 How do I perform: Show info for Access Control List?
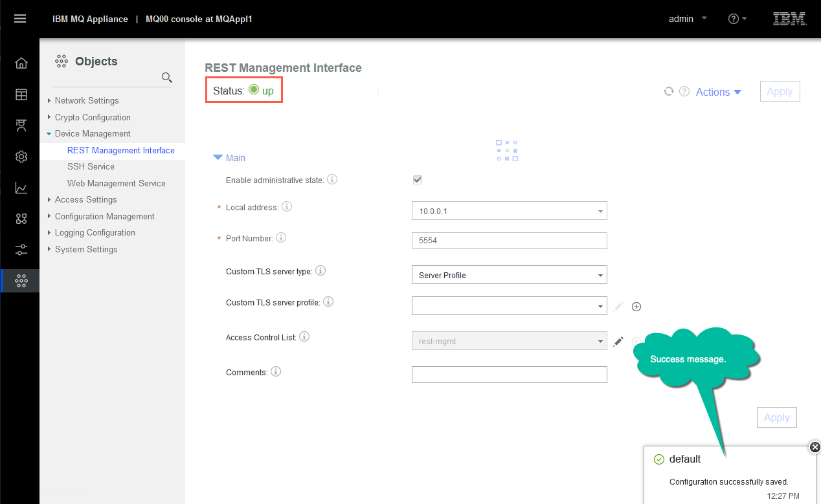tap(304, 336)
